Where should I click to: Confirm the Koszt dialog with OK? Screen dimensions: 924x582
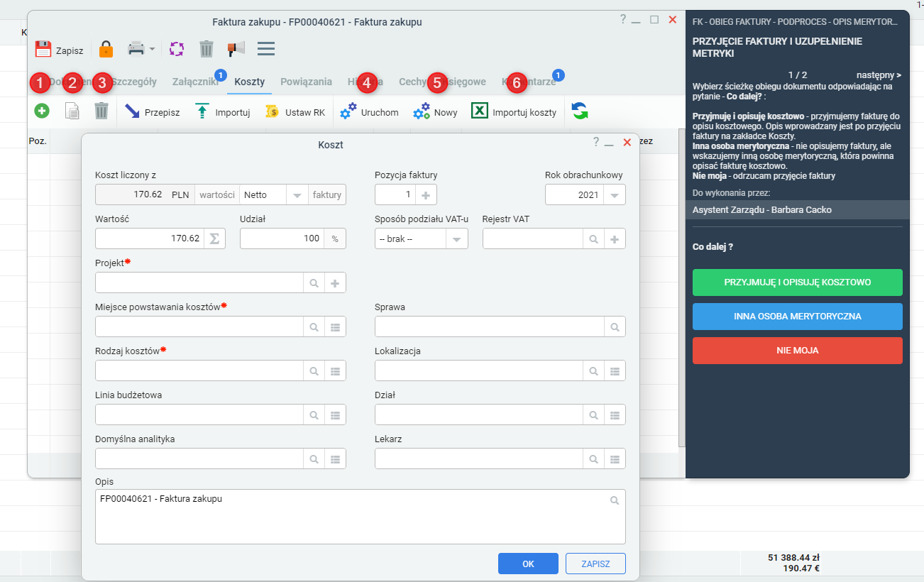coord(528,564)
